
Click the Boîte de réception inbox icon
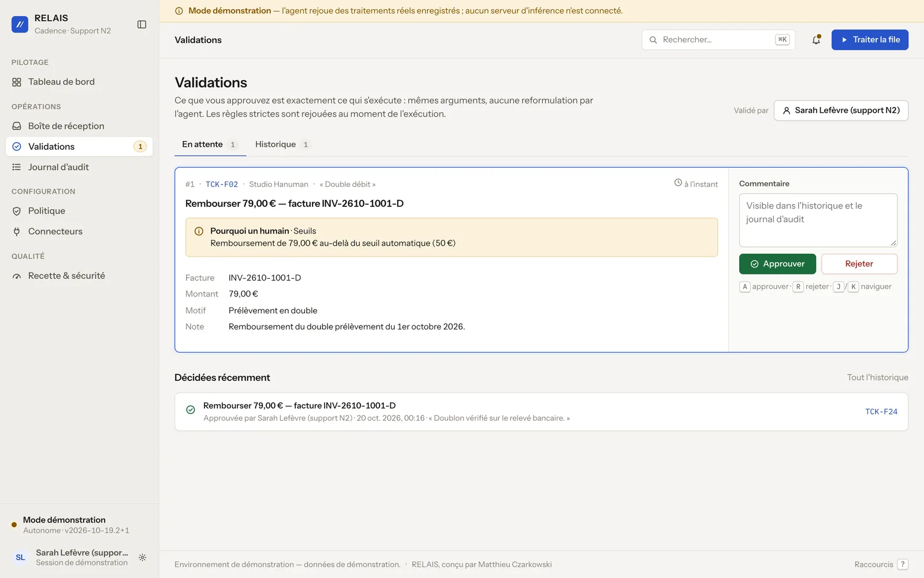point(17,126)
